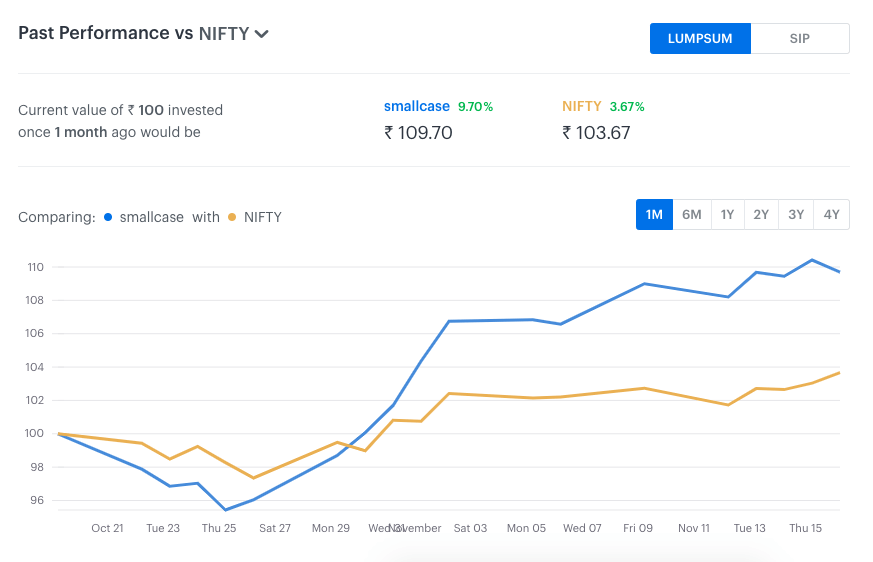Select the 2Y time range tab
This screenshot has height=562, width=873.
tap(761, 214)
